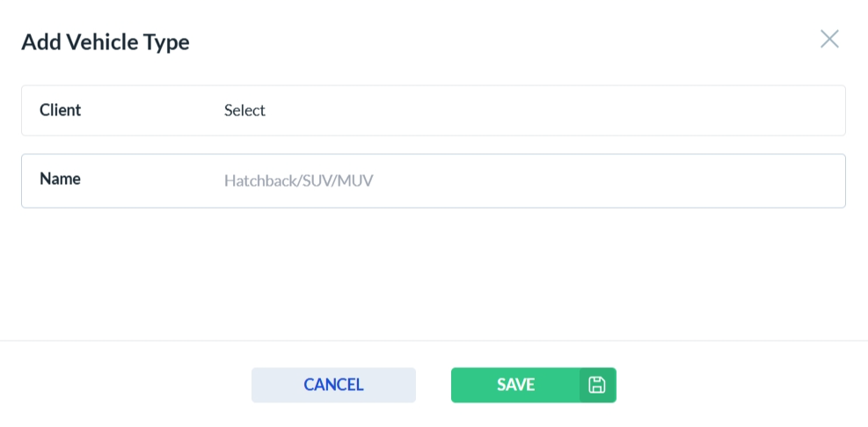The height and width of the screenshot is (427, 868).
Task: Click the Name field label
Action: (x=60, y=179)
